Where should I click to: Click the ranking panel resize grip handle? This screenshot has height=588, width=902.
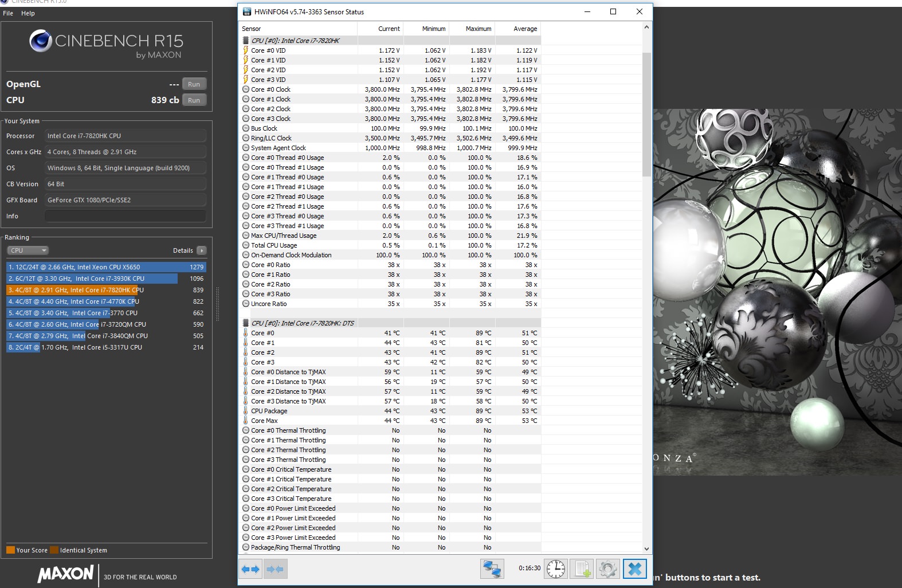click(217, 304)
